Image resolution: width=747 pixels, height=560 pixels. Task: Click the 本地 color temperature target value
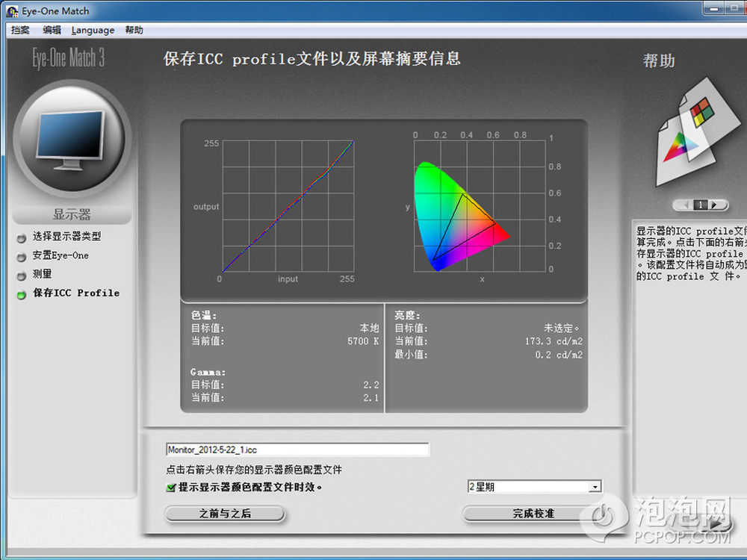point(369,328)
